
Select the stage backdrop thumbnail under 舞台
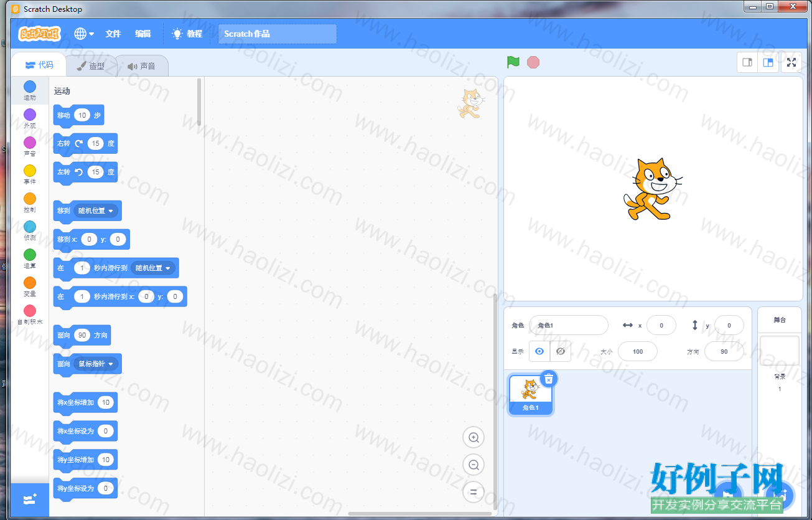(x=780, y=351)
